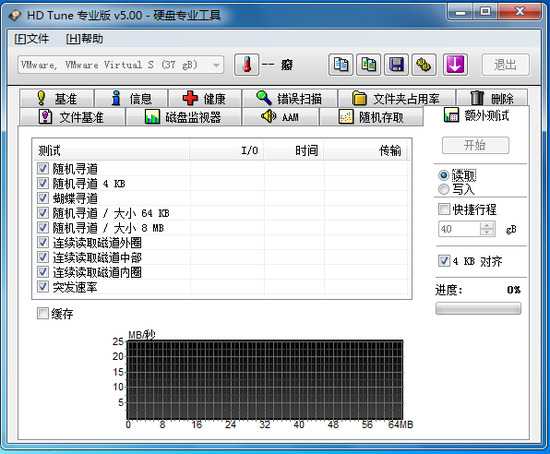Click the thermometer temperature icon
Screen dimensions: 550x454
[x=247, y=65]
